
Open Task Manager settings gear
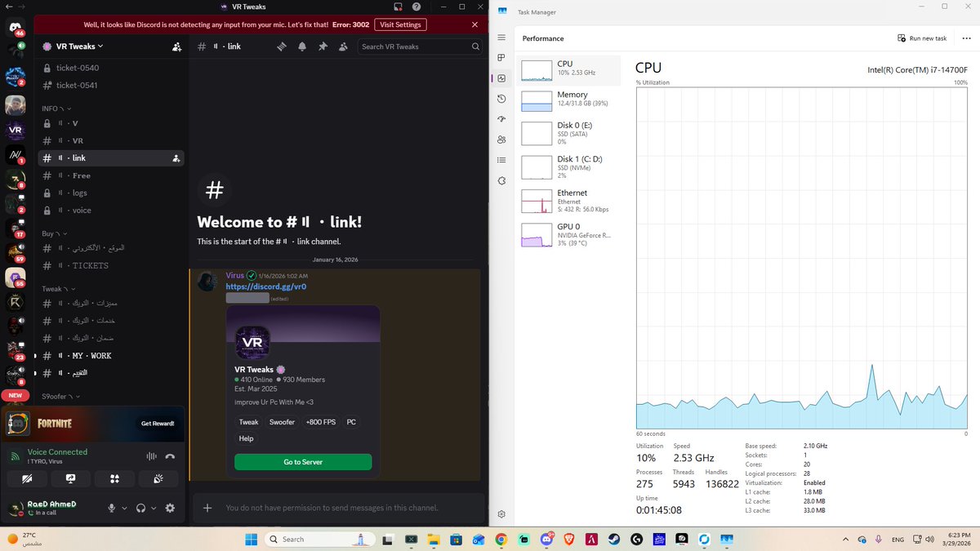click(501, 514)
